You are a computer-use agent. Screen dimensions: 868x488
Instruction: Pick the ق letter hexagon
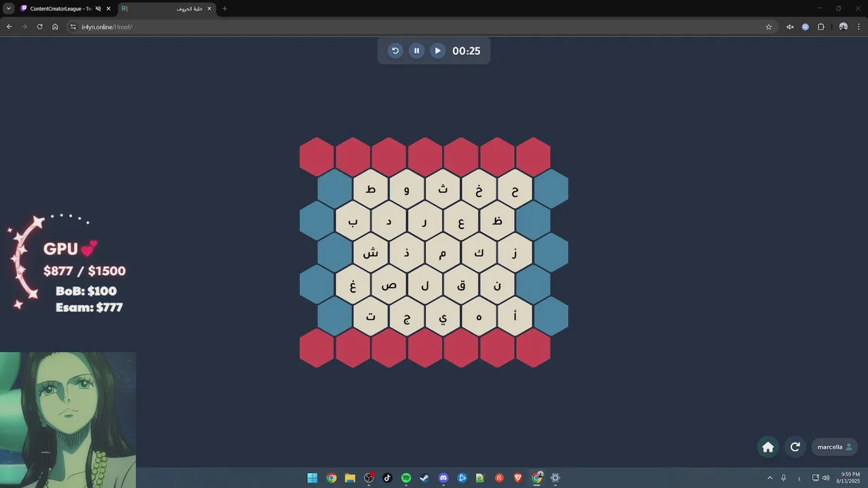click(x=460, y=285)
